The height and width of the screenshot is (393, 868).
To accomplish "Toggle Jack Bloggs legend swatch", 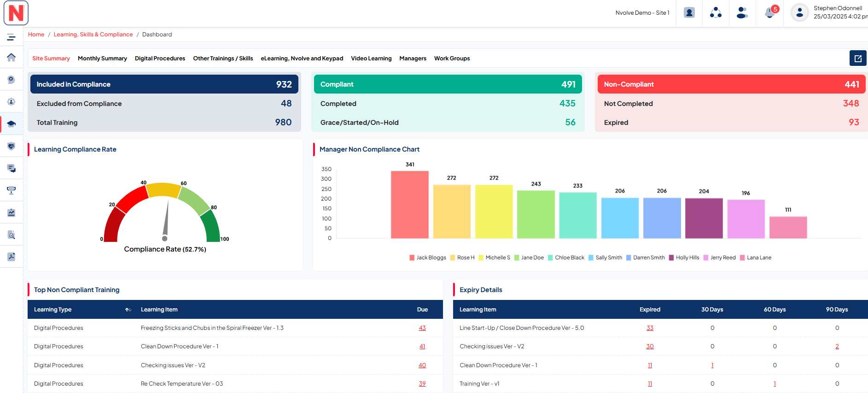I will pyautogui.click(x=412, y=258).
